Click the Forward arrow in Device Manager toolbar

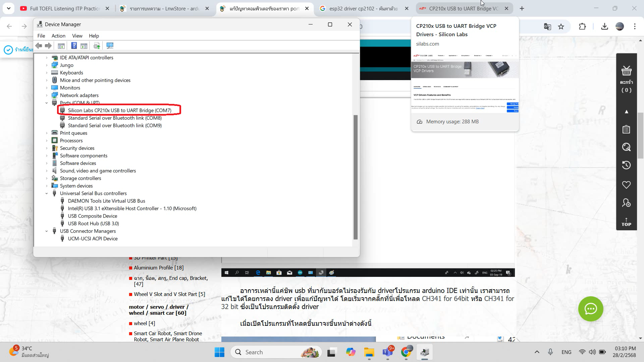(x=48, y=46)
